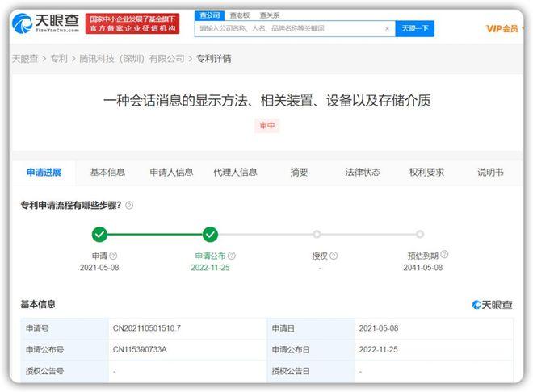The height and width of the screenshot is (392, 533).
Task: Click the date 2021-05-08 under 申请 step
Action: pos(99,268)
